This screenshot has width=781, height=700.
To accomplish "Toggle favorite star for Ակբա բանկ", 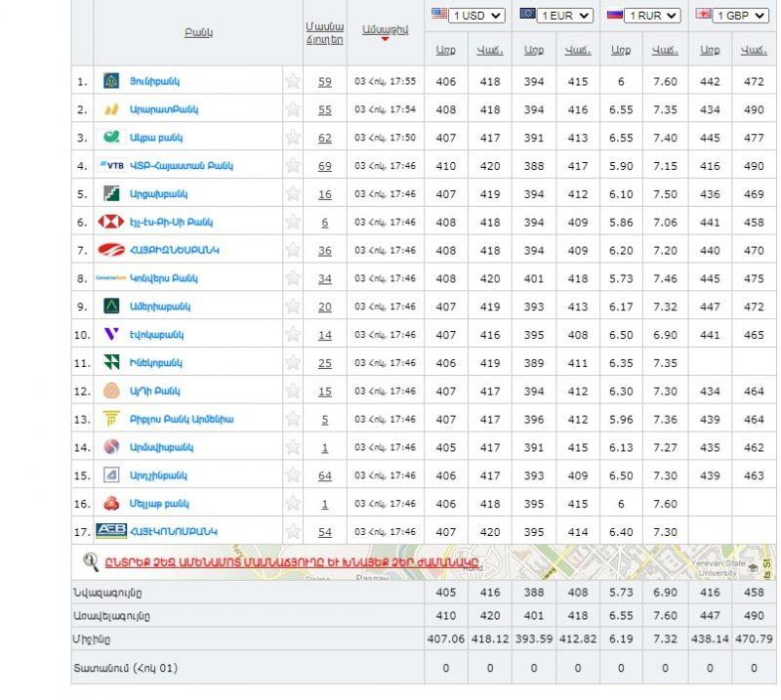I will (x=293, y=138).
